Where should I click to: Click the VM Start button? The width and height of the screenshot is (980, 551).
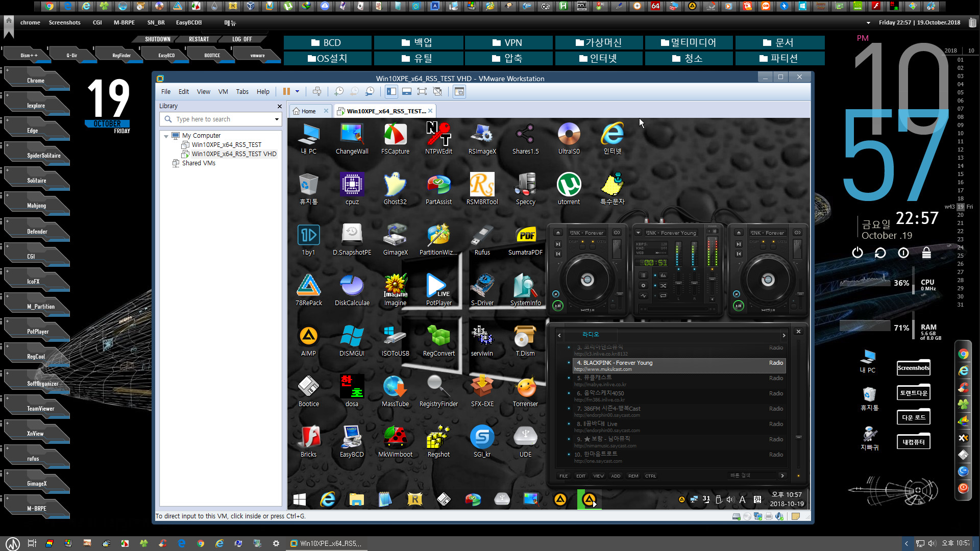tap(300, 499)
